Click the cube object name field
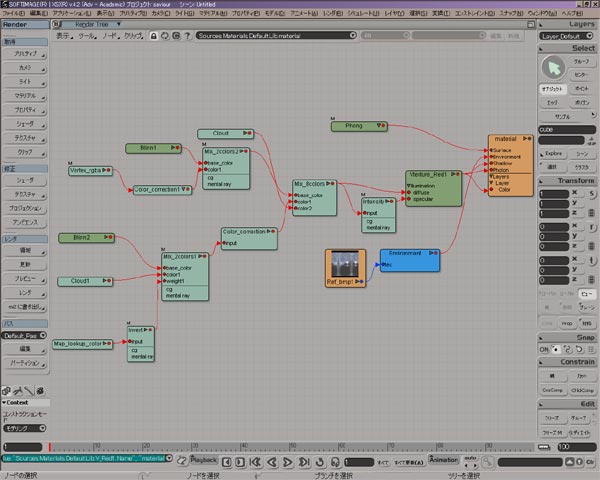 (567, 130)
